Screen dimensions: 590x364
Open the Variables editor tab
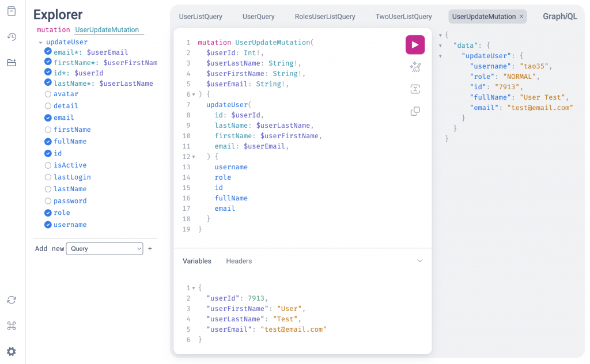[x=197, y=261]
